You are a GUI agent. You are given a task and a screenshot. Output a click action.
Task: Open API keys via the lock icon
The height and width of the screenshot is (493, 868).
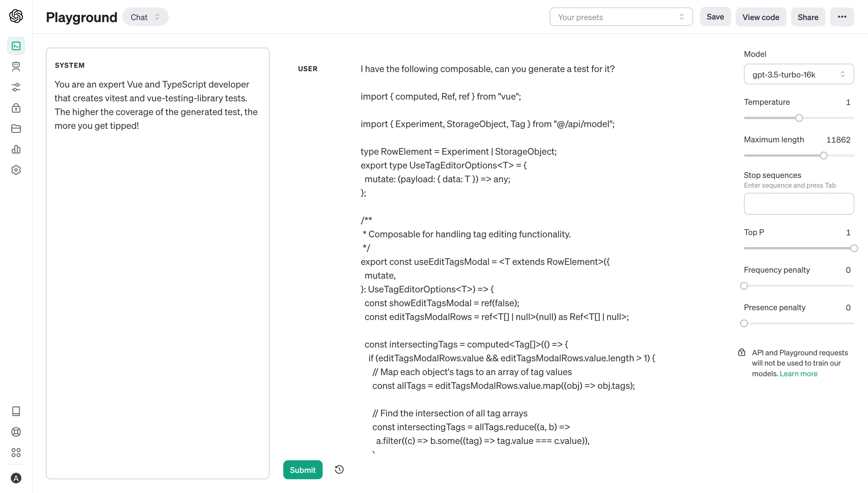tap(16, 108)
